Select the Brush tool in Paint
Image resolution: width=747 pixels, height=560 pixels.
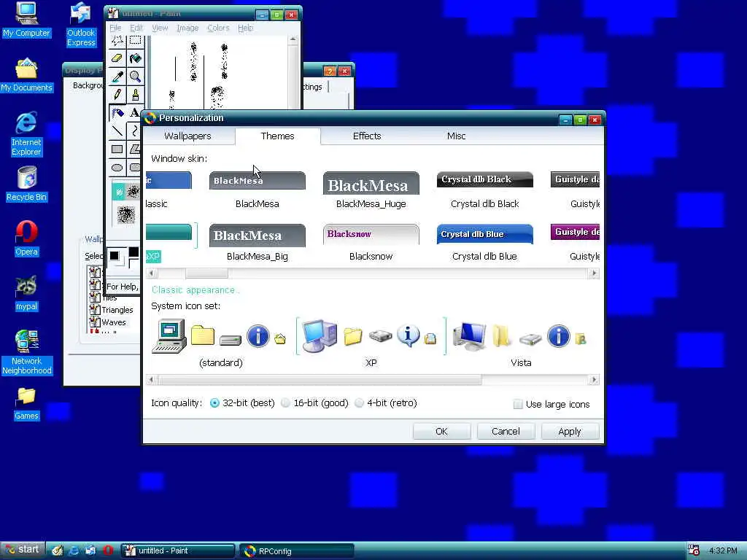coord(135,95)
